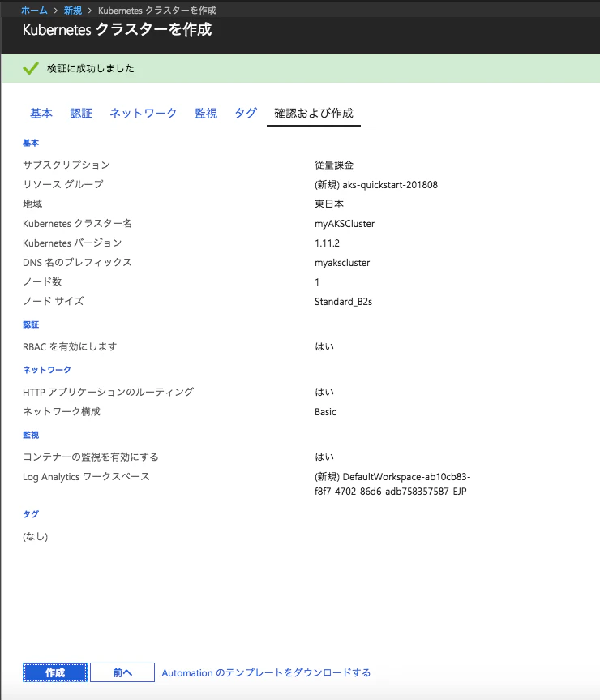Click the (なし) tags value
The height and width of the screenshot is (700, 600).
[x=35, y=536]
